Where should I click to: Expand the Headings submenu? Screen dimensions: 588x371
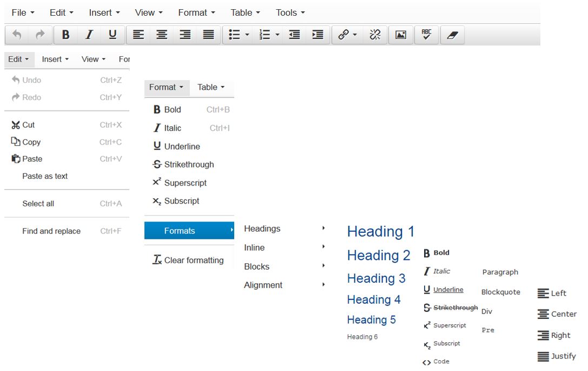pos(284,229)
